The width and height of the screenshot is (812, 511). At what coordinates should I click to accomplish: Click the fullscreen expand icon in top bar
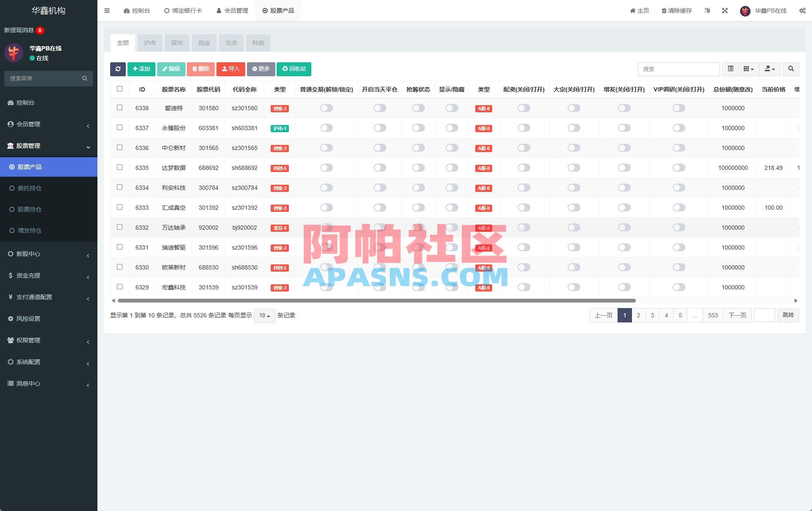[725, 10]
